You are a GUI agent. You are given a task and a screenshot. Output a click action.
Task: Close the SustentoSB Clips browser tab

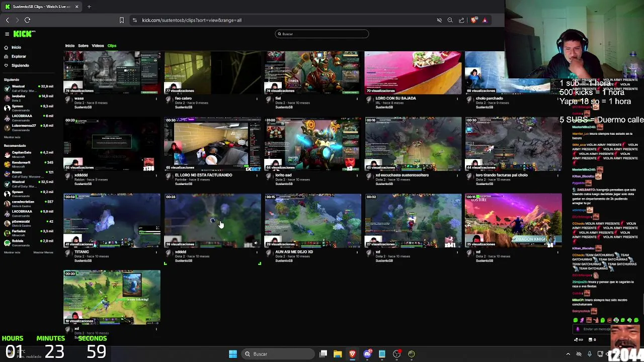(76, 7)
